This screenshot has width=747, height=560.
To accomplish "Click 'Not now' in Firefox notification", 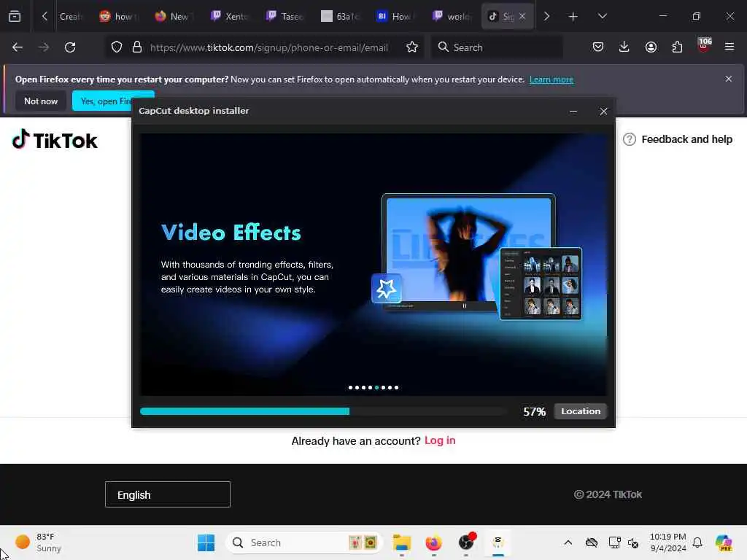I will pos(41,101).
